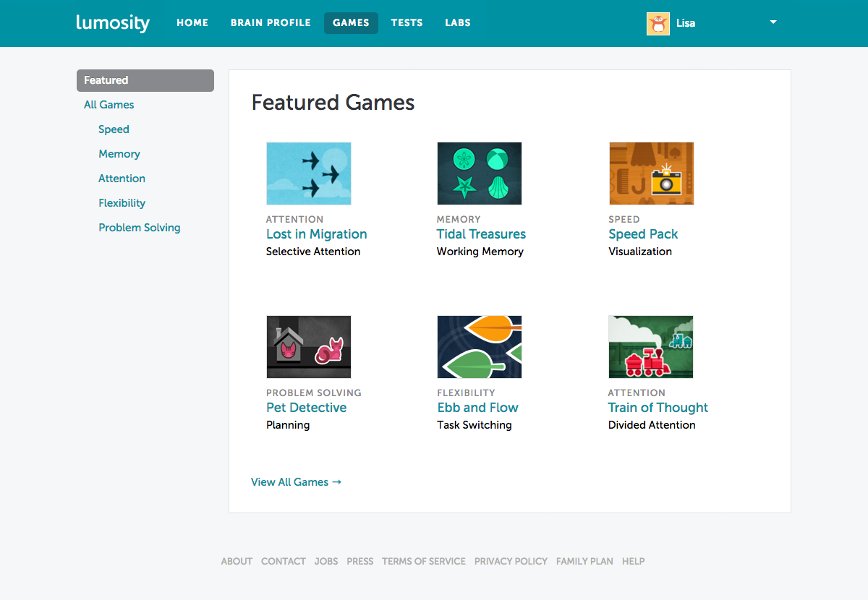
Task: Click the View All Games link
Action: tap(296, 482)
